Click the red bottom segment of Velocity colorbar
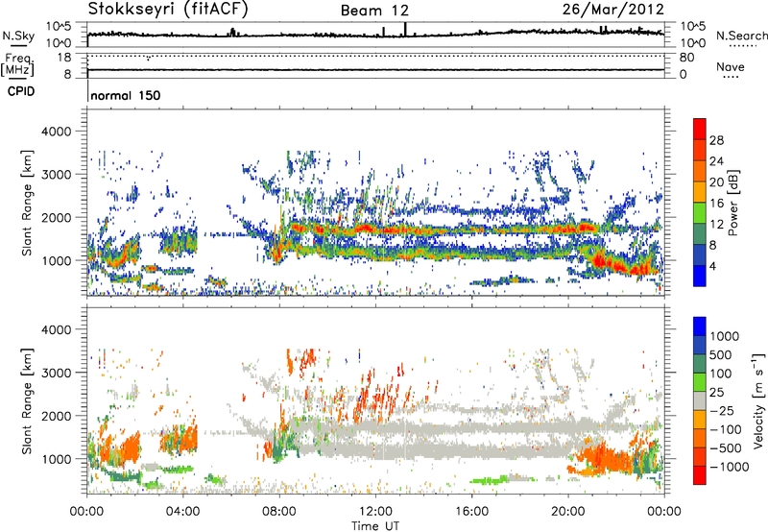 pyautogui.click(x=700, y=475)
